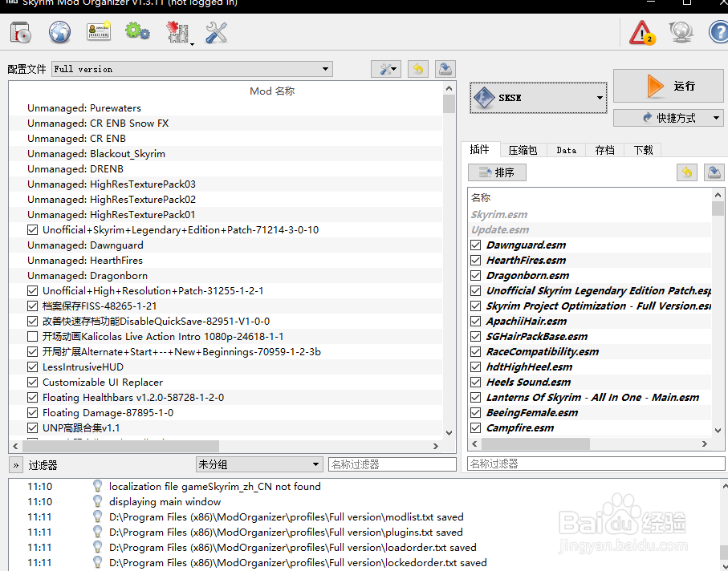728x571 pixels.
Task: Click the 运行 run button
Action: [x=668, y=86]
